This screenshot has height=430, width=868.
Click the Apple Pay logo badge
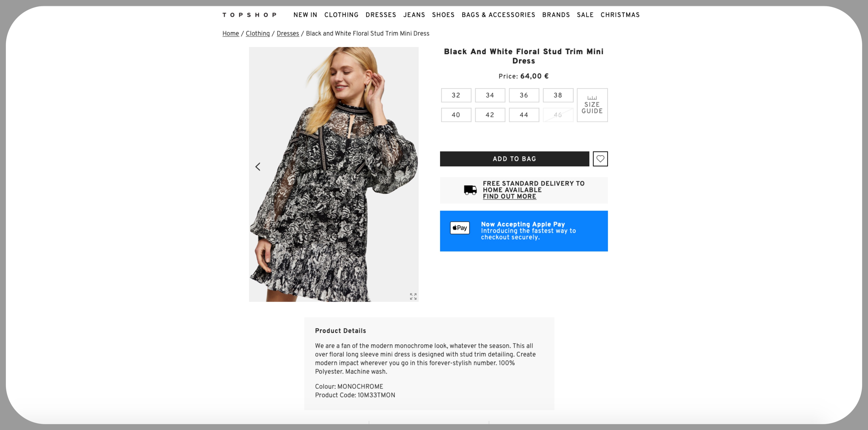(x=460, y=228)
